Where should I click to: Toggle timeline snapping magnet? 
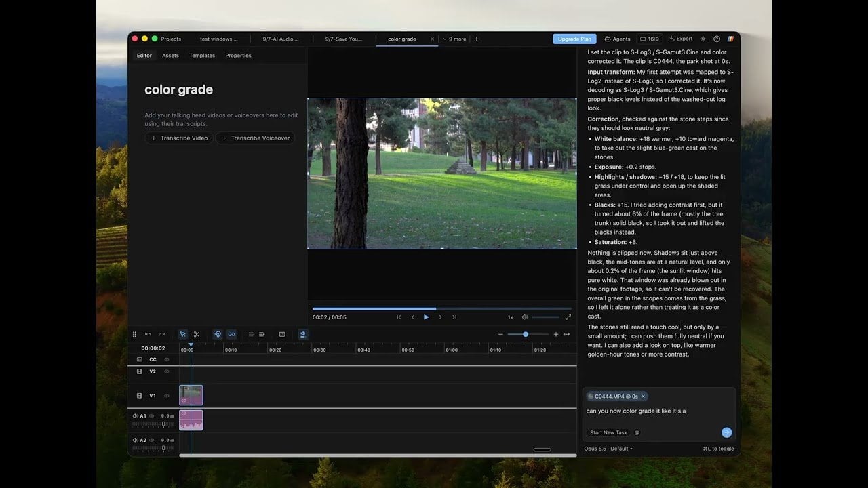218,334
